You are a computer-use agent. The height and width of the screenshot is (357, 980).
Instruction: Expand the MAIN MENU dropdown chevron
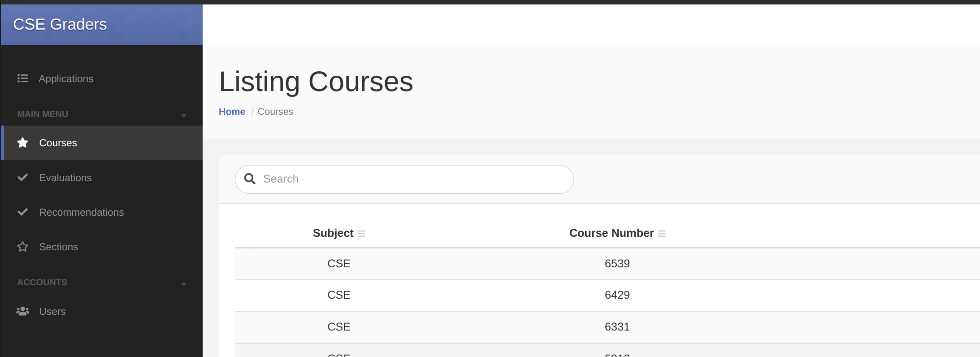tap(184, 115)
